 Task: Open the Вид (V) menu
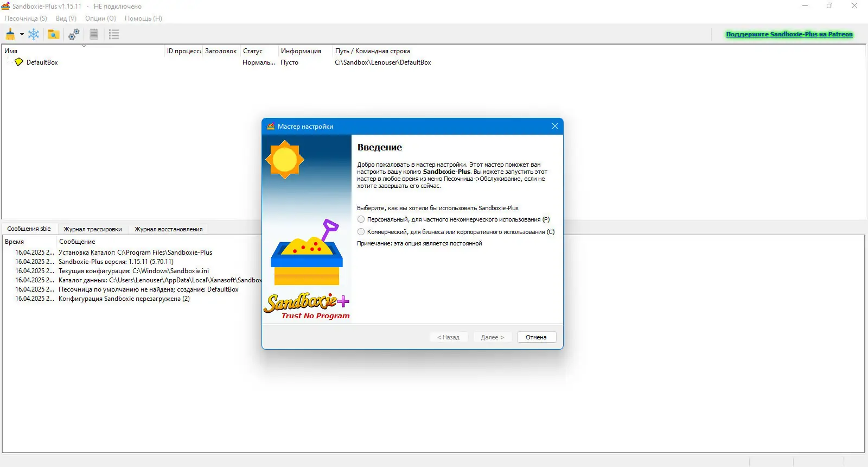[x=66, y=18]
